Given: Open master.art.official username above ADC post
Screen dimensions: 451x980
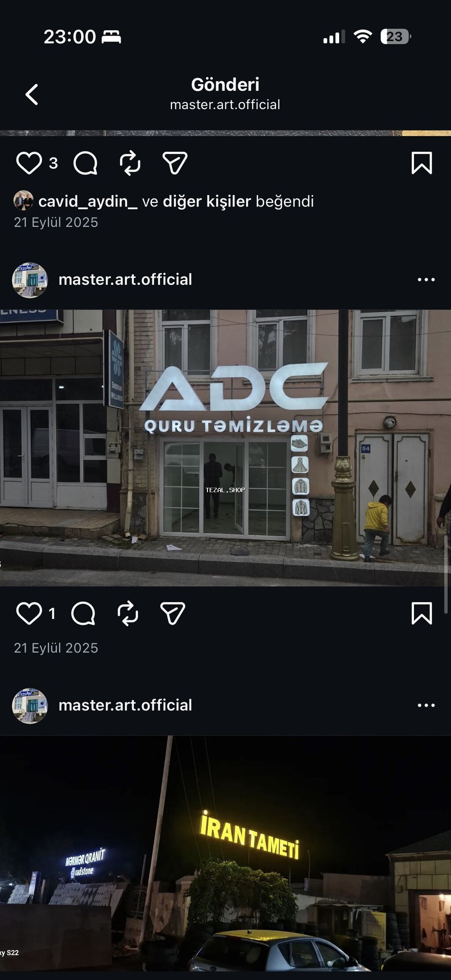Looking at the screenshot, I should (x=125, y=280).
